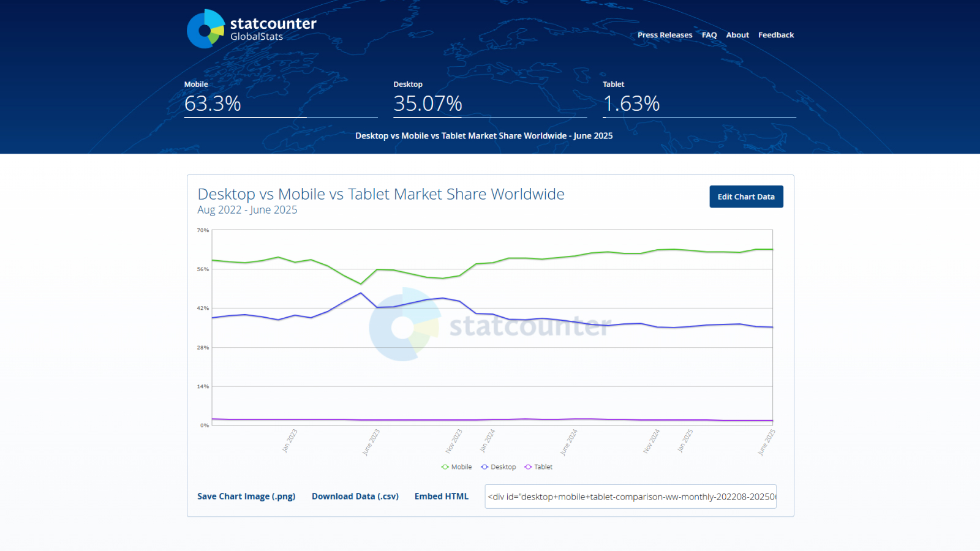The image size is (980, 551).
Task: Click the Edit Chart Data button
Action: pos(745,197)
